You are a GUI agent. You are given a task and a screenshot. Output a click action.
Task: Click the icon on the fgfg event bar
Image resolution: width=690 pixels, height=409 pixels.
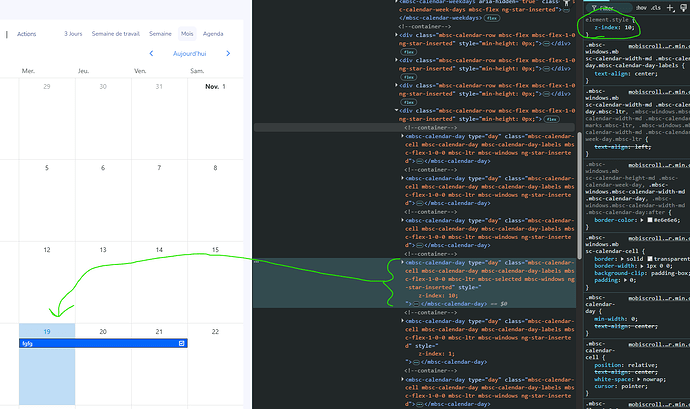click(x=182, y=343)
